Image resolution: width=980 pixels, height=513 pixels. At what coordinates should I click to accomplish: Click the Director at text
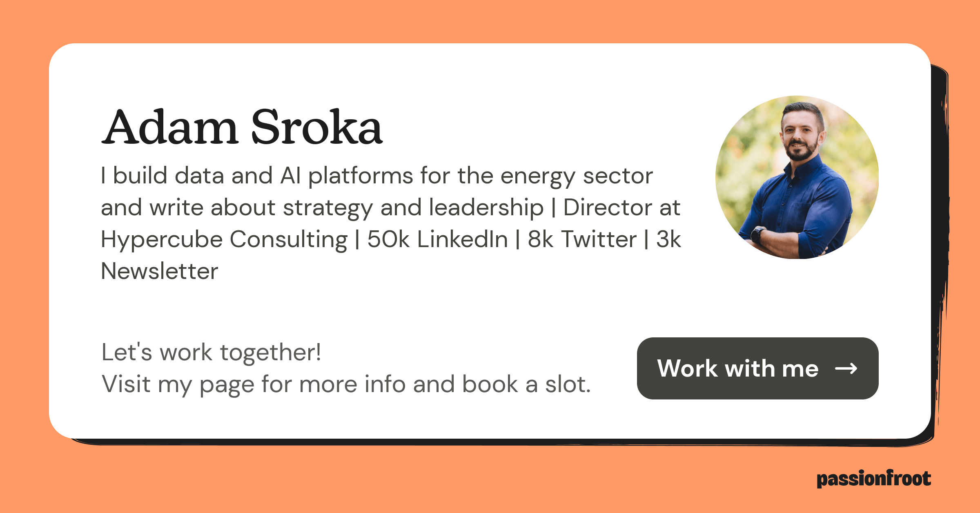[x=621, y=207]
